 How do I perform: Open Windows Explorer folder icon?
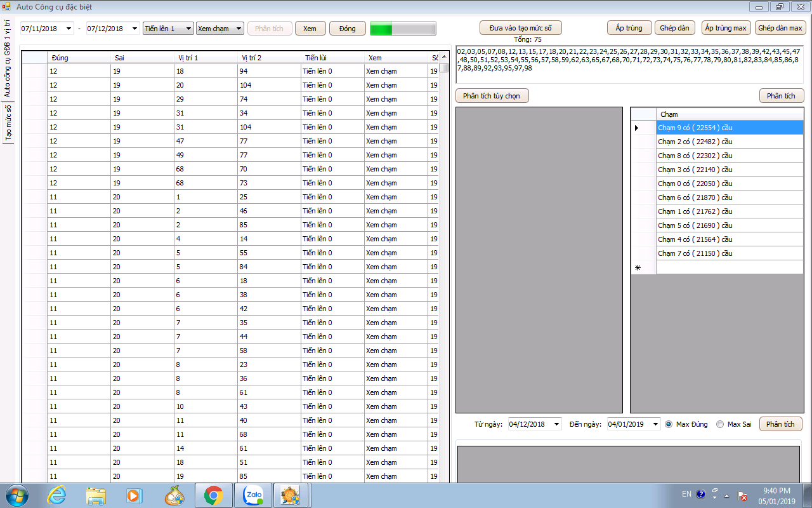pyautogui.click(x=96, y=495)
